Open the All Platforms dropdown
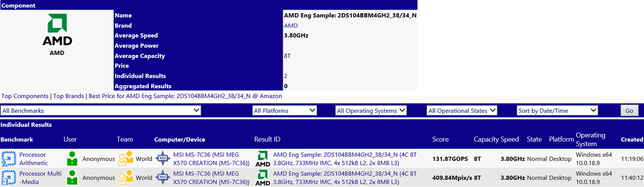 pyautogui.click(x=284, y=110)
